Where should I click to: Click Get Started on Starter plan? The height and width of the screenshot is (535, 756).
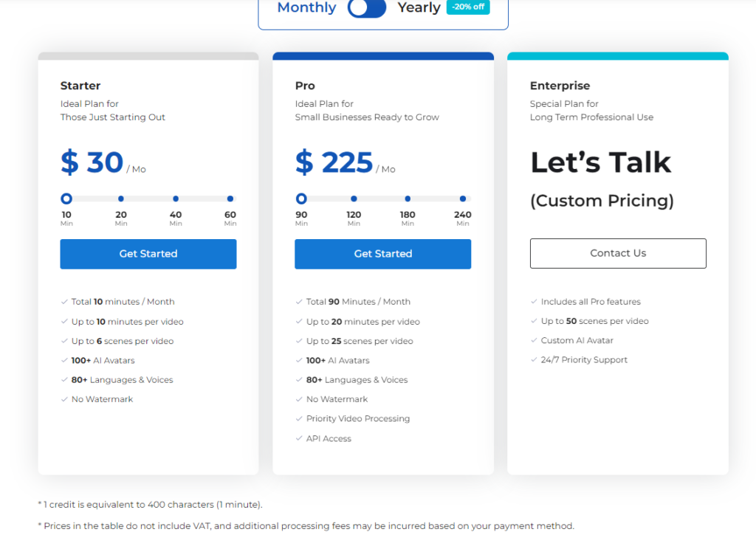tap(148, 254)
